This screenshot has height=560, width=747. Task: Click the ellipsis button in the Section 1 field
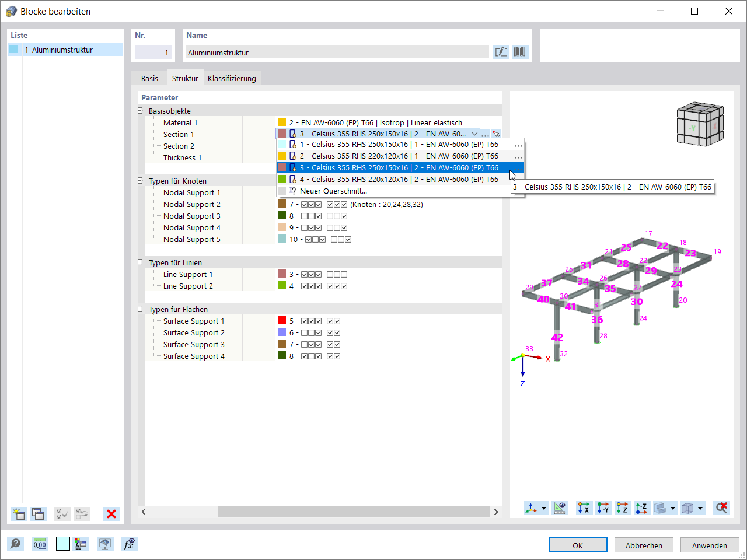tap(485, 134)
